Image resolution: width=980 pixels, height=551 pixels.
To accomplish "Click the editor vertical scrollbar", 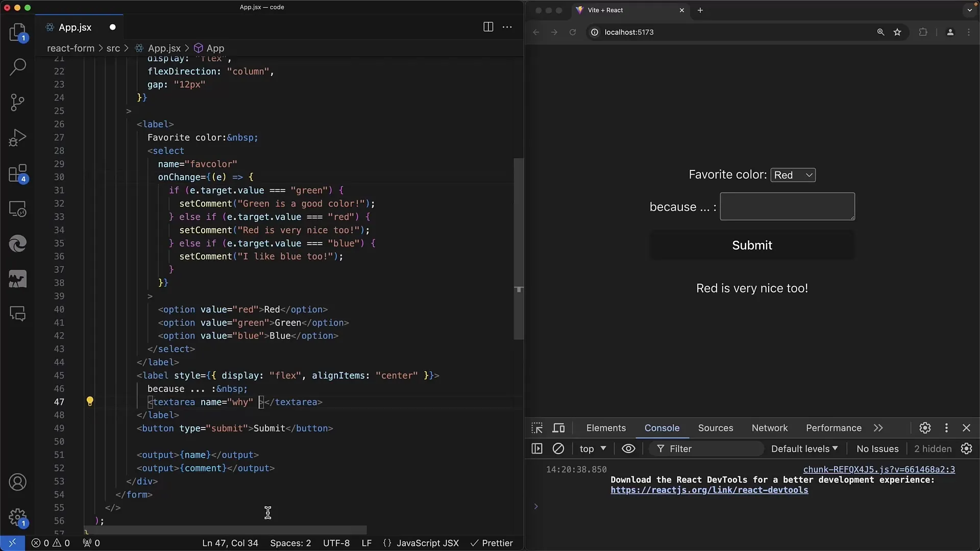I will click(x=519, y=249).
